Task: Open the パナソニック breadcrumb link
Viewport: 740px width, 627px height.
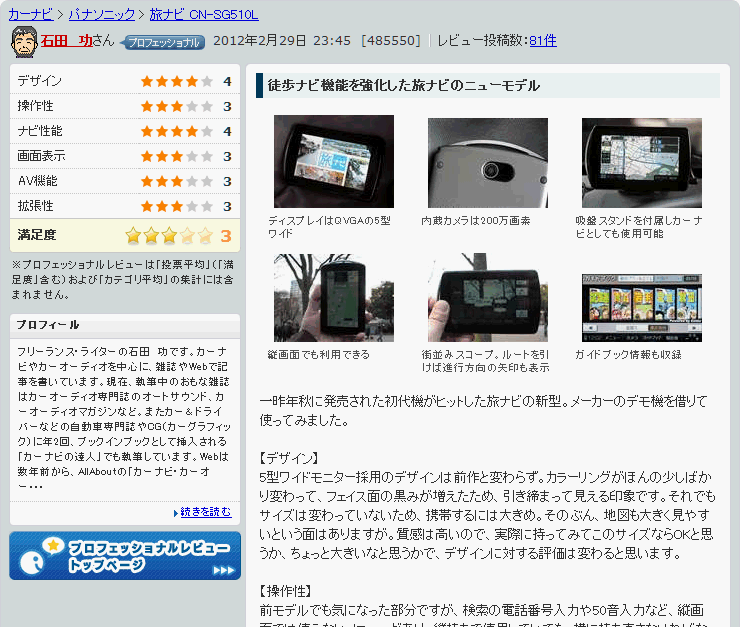Action: (x=101, y=15)
